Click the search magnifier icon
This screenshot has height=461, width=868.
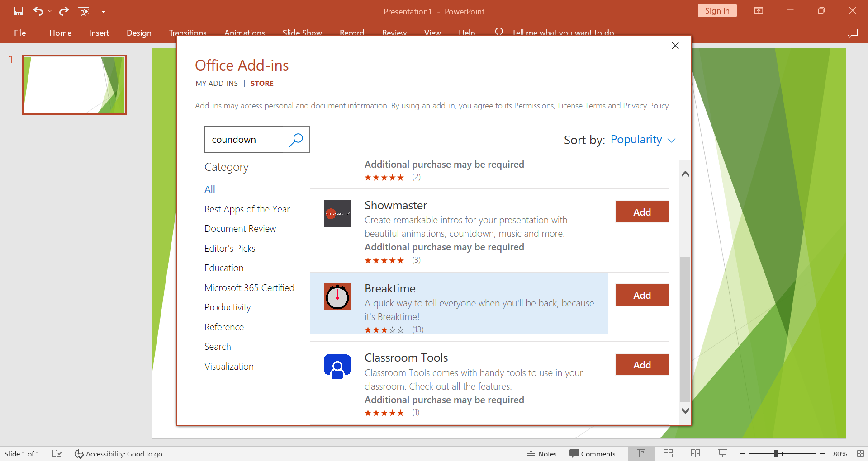[x=296, y=139]
